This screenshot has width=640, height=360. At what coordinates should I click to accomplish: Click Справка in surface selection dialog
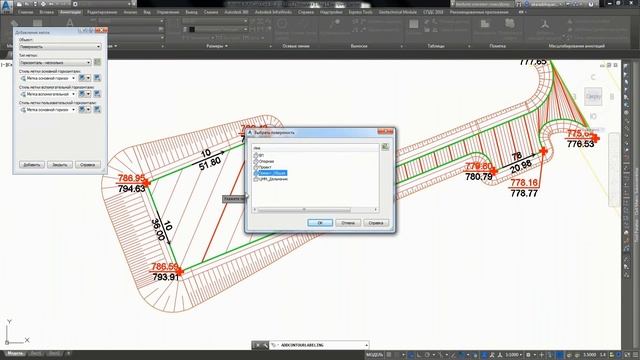point(376,223)
